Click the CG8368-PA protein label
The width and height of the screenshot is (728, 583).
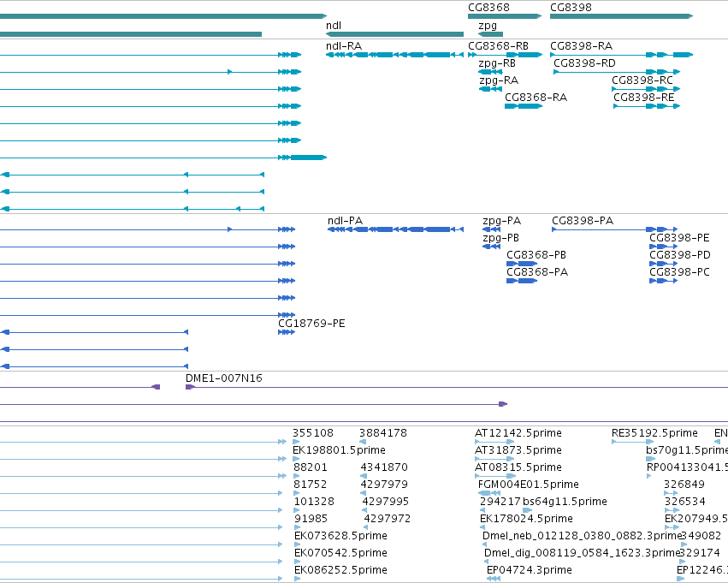click(537, 272)
